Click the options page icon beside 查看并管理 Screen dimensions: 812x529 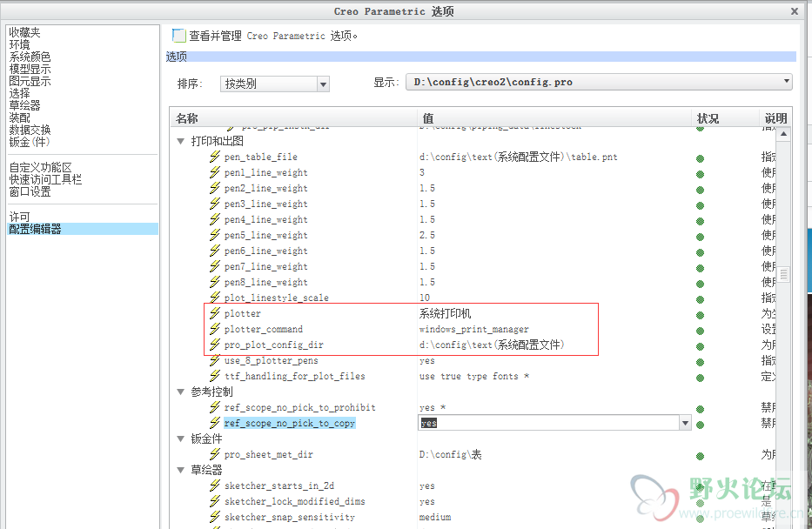coord(178,36)
